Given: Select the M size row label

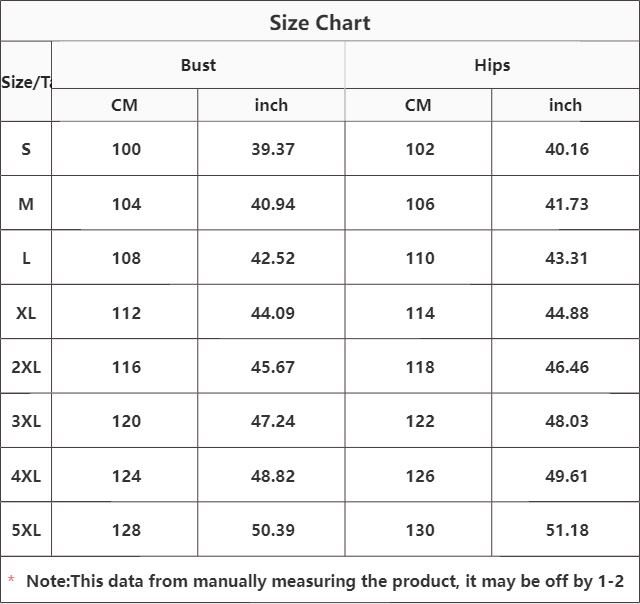Looking at the screenshot, I should tap(26, 204).
